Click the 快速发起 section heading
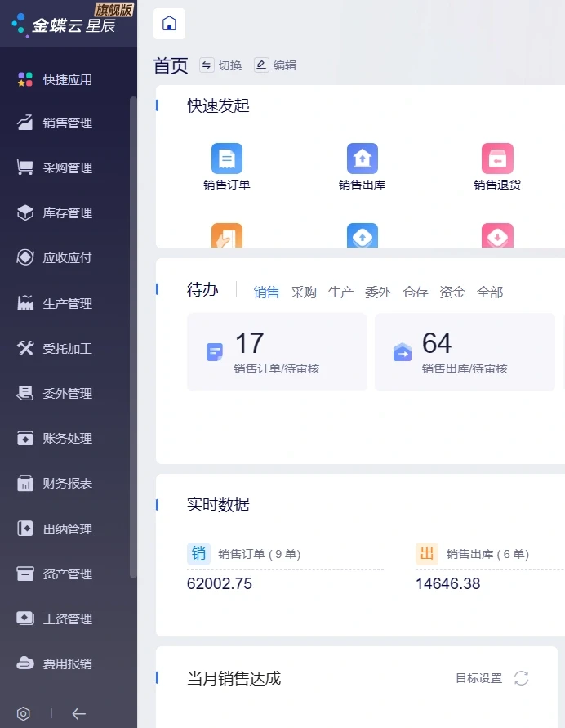The image size is (565, 728). click(218, 105)
